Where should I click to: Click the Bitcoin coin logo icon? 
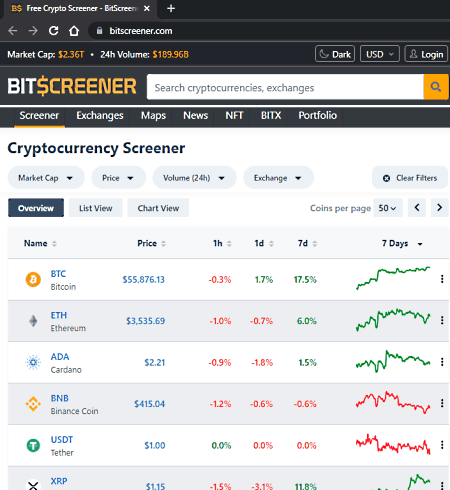33,279
